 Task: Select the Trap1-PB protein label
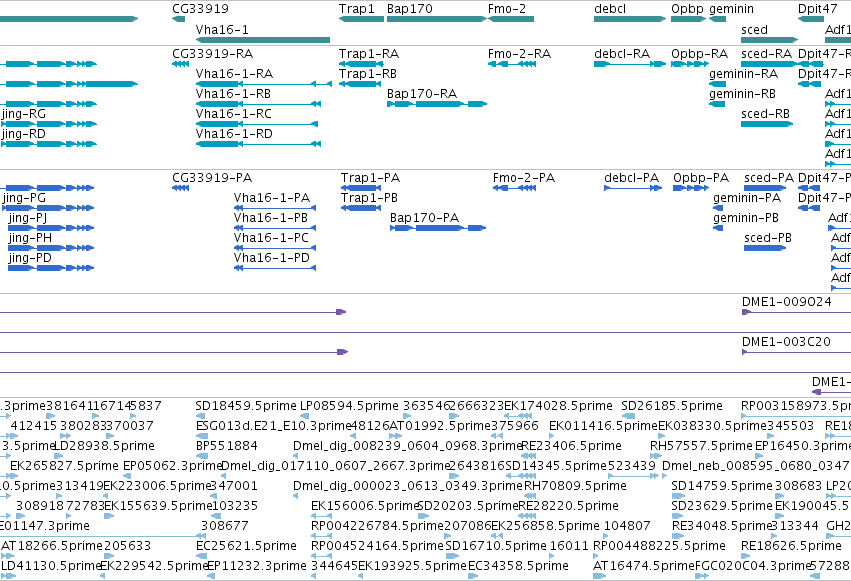click(x=370, y=198)
